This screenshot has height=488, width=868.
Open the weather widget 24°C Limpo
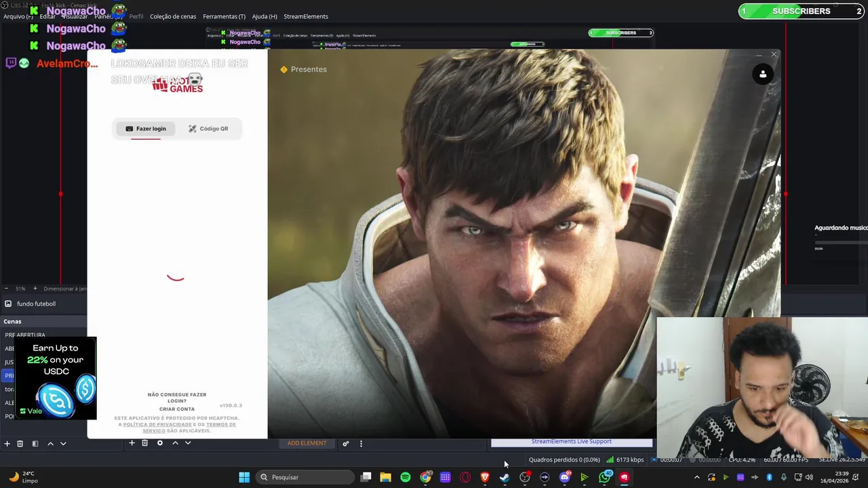point(23,477)
